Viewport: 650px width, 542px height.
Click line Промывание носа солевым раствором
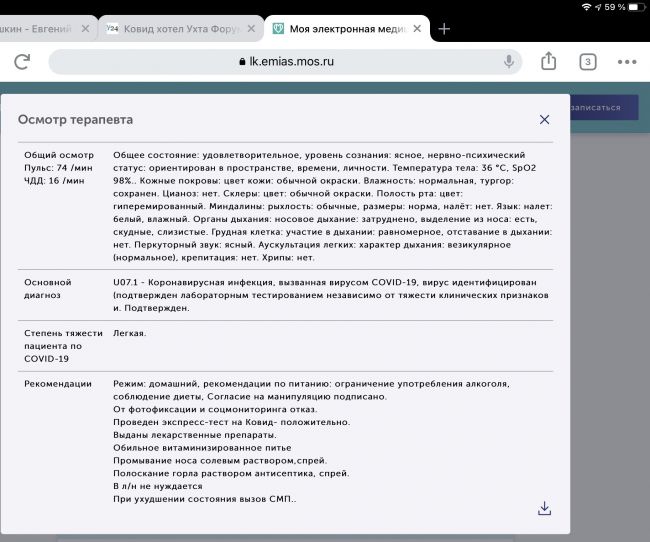click(x=220, y=461)
